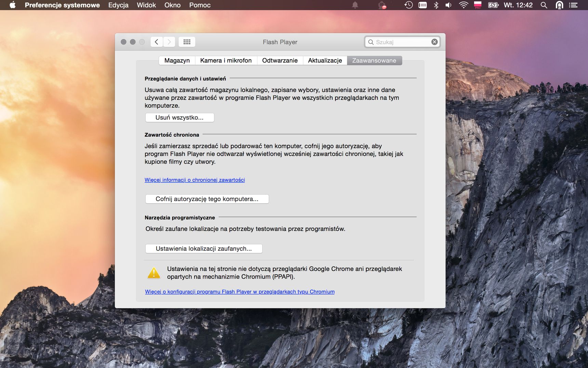Click the bell notification icon in menu bar
This screenshot has height=368, width=588.
coord(355,5)
